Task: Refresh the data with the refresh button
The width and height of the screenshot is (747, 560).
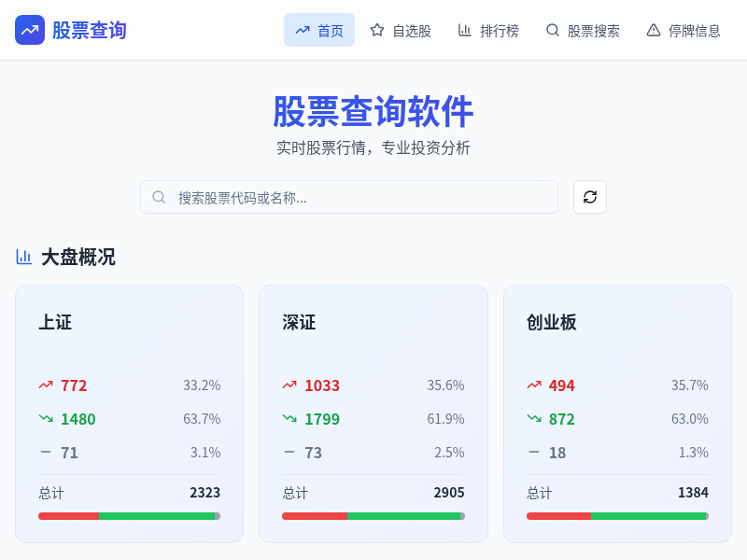Action: (590, 197)
